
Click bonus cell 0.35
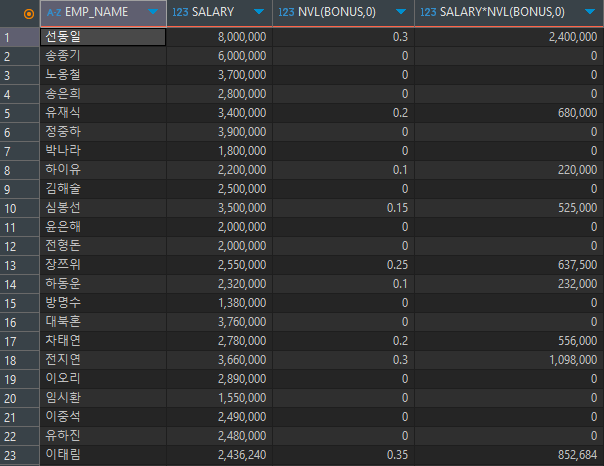pyautogui.click(x=344, y=455)
